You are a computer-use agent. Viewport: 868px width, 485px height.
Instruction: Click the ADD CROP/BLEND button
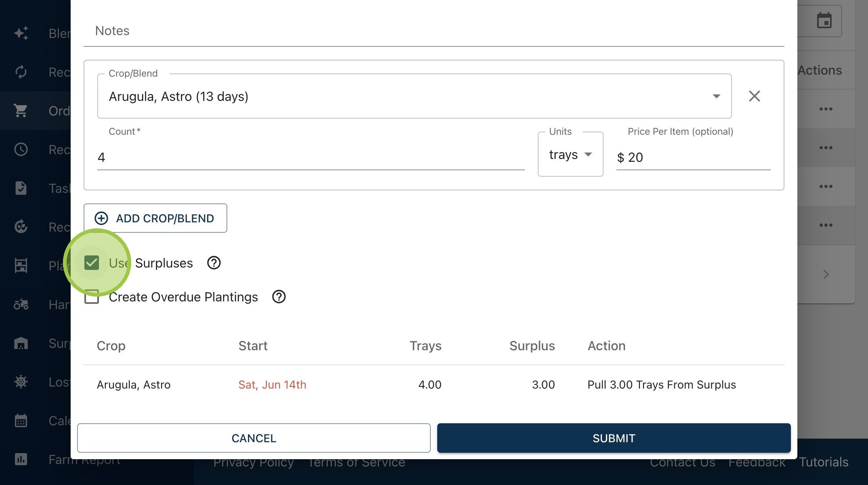point(155,218)
